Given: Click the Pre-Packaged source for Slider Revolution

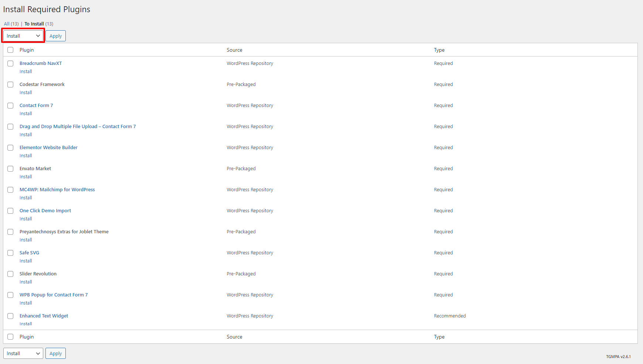Looking at the screenshot, I should click(x=241, y=274).
